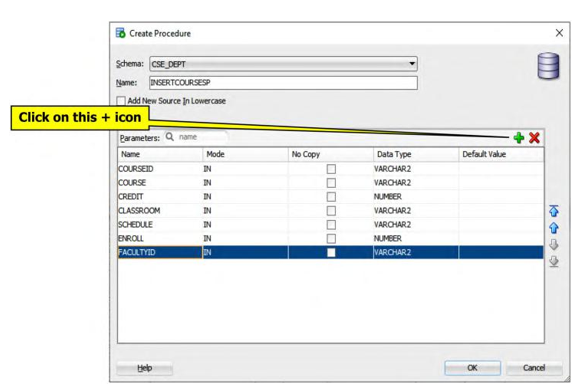The width and height of the screenshot is (583, 389).
Task: Click the IN mode cell for CLASSROOM
Action: (245, 210)
